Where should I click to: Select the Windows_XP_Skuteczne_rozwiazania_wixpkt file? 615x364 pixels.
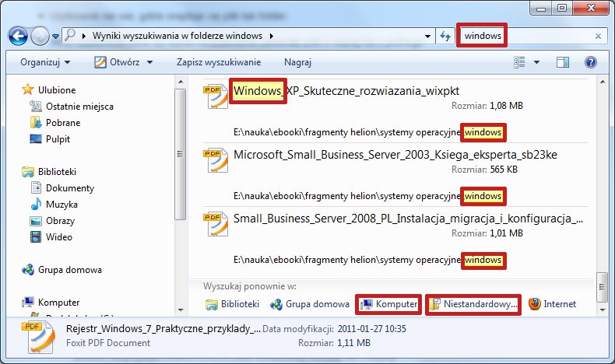tap(346, 91)
